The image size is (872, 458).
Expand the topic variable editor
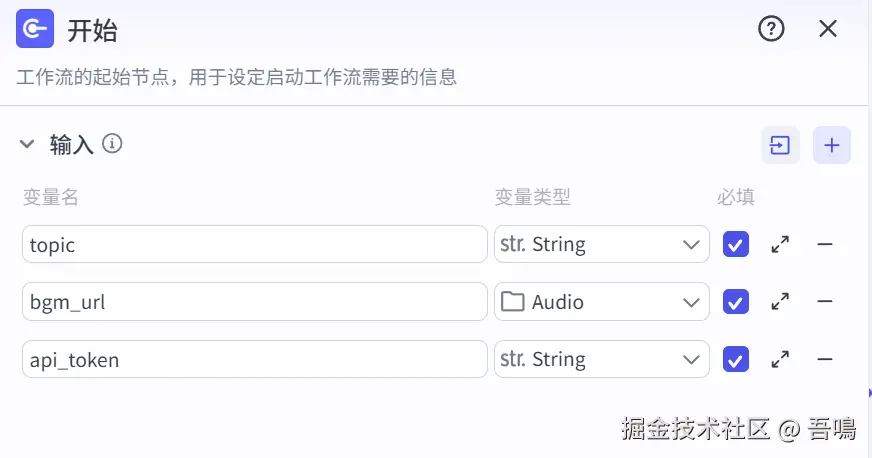pos(780,244)
